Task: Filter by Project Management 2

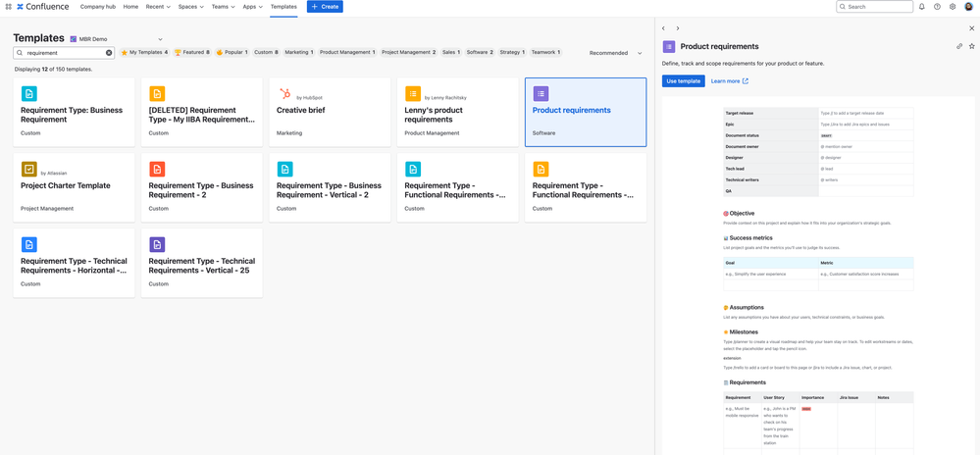Action: pos(409,53)
